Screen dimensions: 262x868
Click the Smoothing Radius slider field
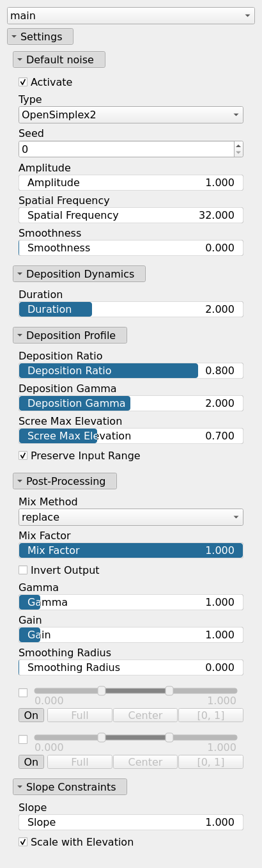[x=131, y=667]
